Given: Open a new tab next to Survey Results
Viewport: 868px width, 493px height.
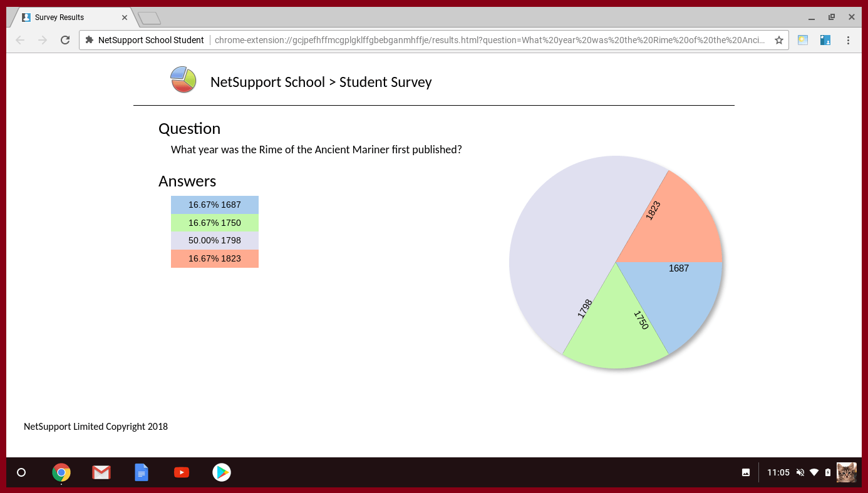Looking at the screenshot, I should tap(149, 18).
